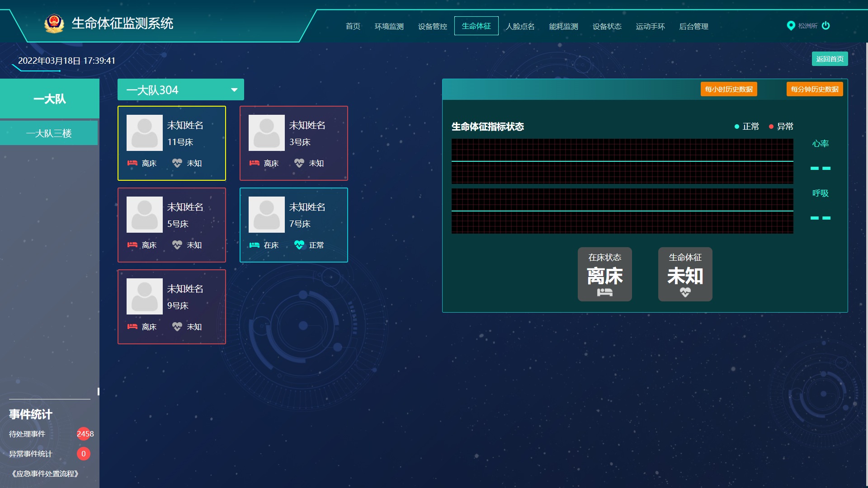Switch to 环境监测 nav tab
868x488 pixels.
pos(389,26)
